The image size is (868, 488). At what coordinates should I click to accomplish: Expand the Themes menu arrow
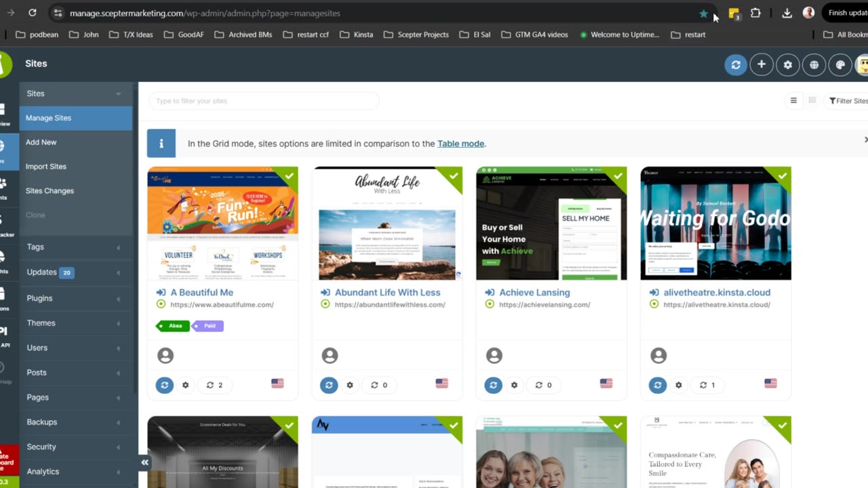[118, 323]
